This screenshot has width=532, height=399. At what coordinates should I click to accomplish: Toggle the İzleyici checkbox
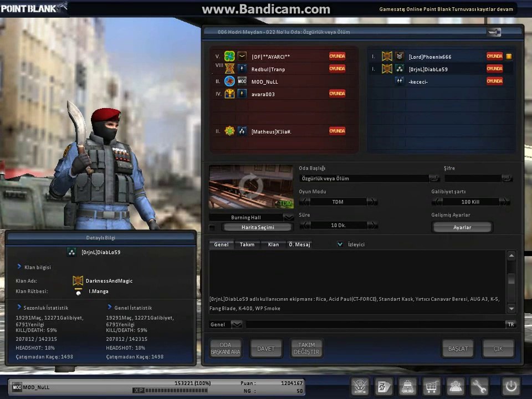(340, 244)
